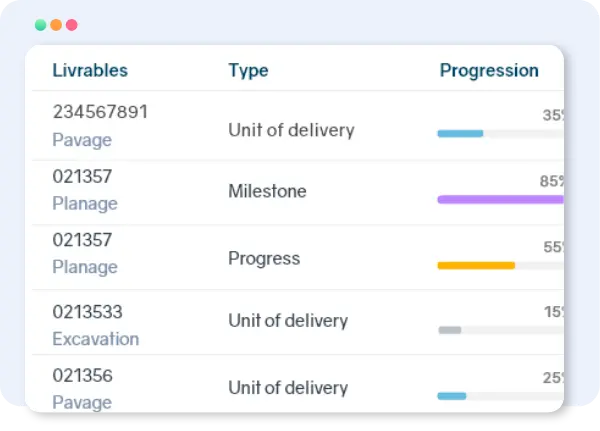Click Unit of delivery in Excavation row
600x431 pixels.
coord(288,321)
